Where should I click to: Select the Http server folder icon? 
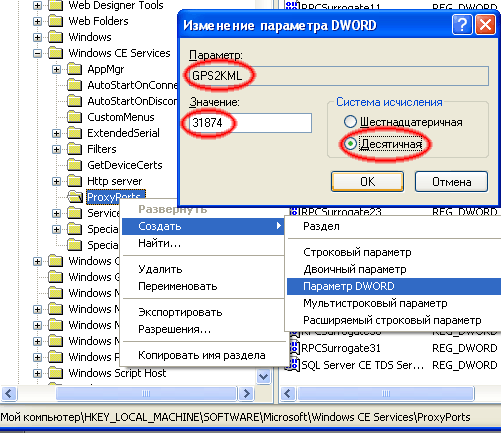tap(74, 181)
